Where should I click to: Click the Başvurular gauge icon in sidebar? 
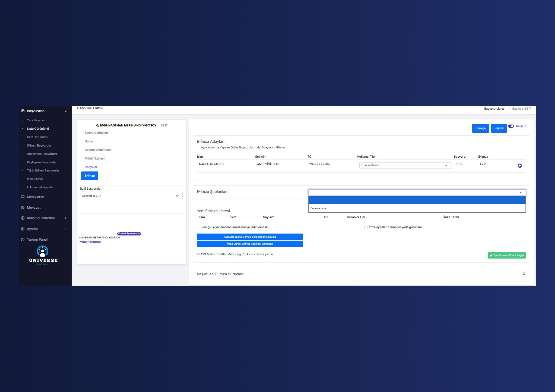[x=23, y=111]
